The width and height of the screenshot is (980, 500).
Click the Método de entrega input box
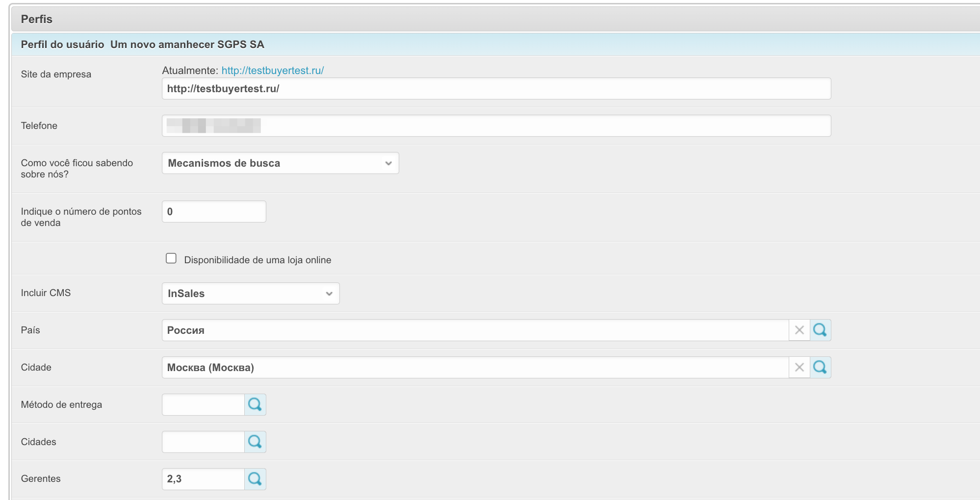coord(203,405)
